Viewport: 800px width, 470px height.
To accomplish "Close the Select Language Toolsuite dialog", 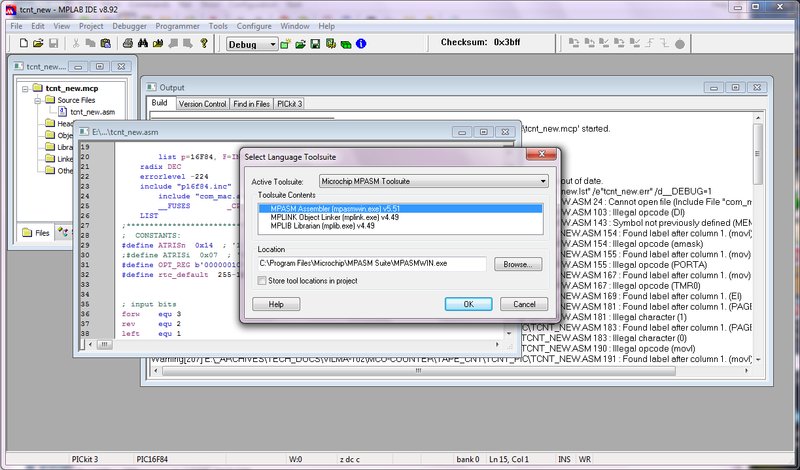I will 541,155.
